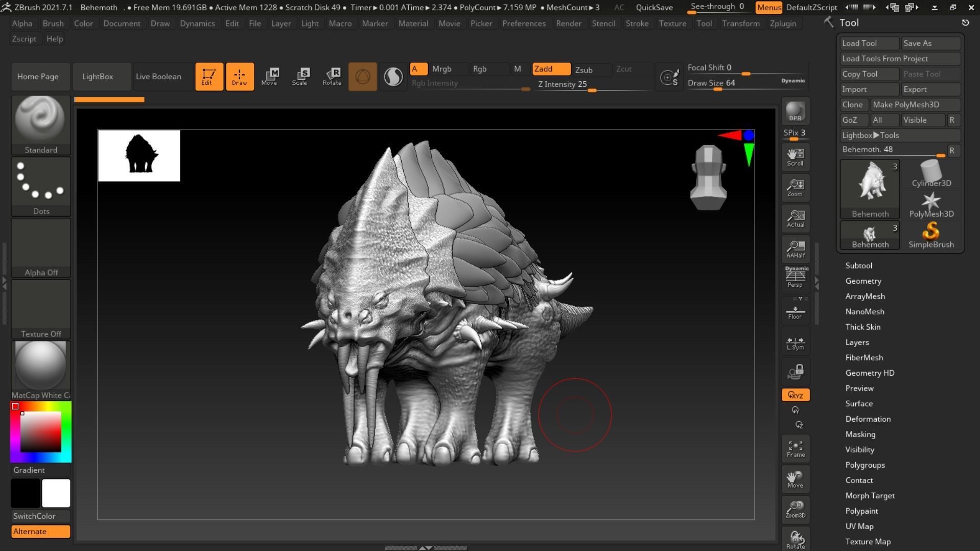Select the Standard brush thumbnail

click(x=41, y=125)
